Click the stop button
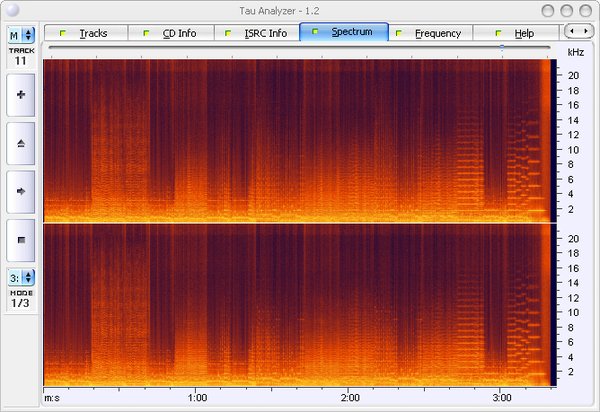600x412 pixels. (x=21, y=240)
